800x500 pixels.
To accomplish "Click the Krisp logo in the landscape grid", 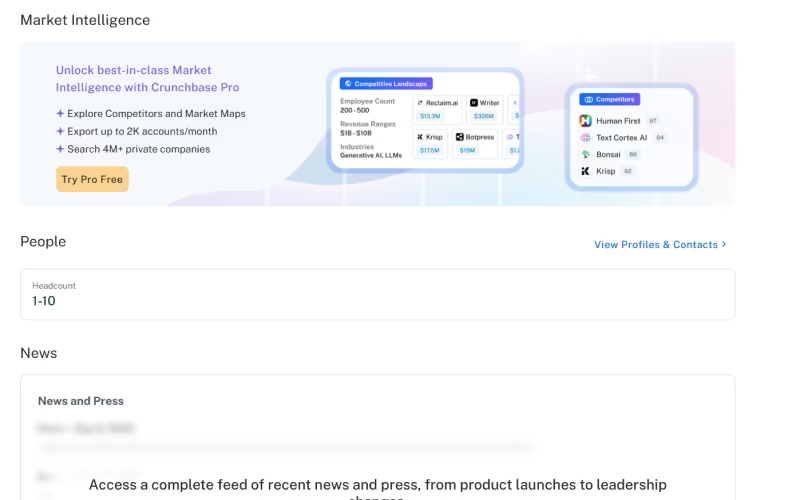I will point(420,137).
